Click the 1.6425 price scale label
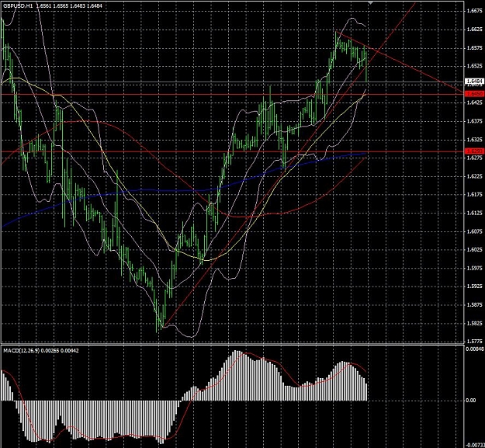 click(475, 102)
